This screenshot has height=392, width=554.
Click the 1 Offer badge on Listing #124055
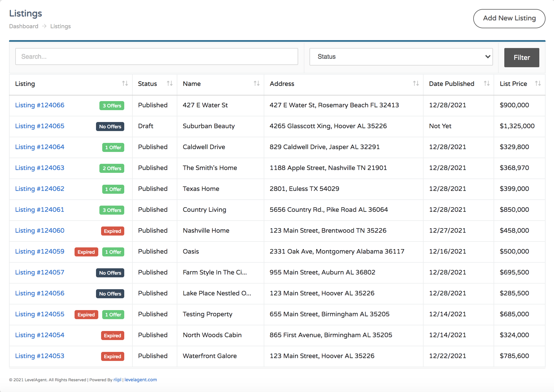(x=113, y=315)
